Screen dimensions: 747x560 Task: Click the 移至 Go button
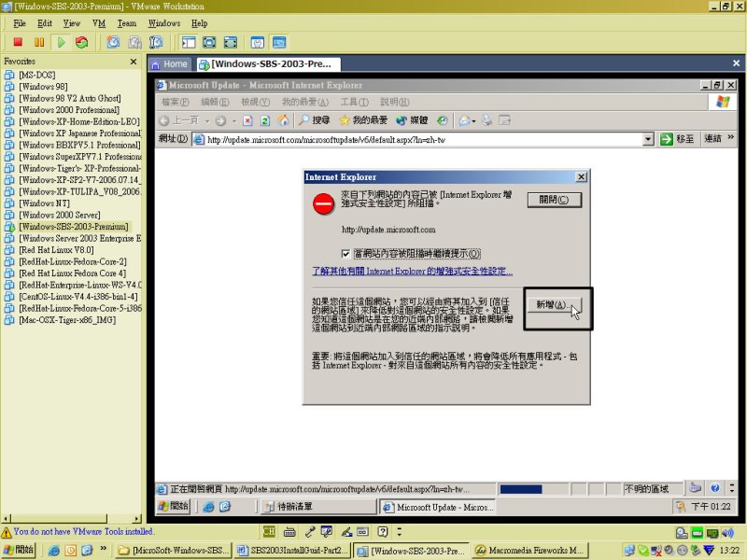click(677, 139)
